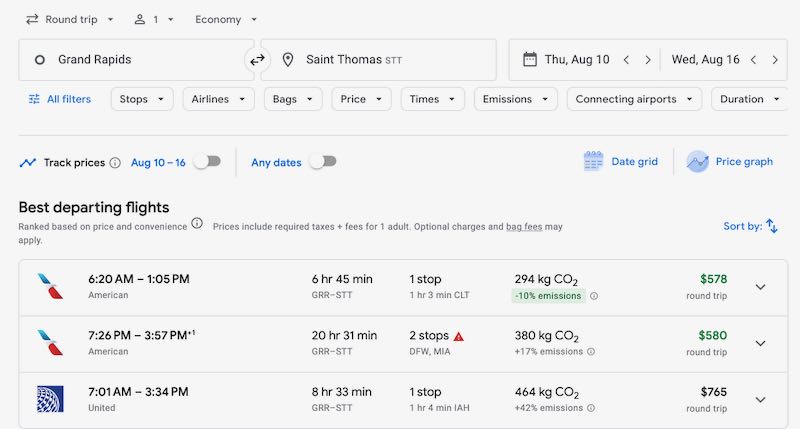Click the Track prices info icon

115,163
